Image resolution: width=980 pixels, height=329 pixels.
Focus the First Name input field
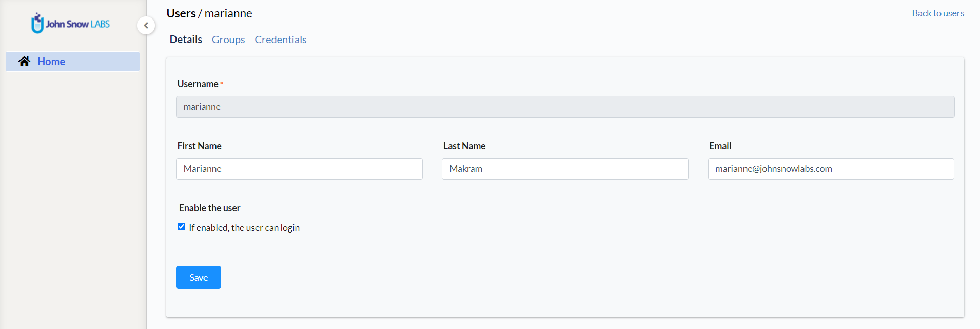coord(299,169)
